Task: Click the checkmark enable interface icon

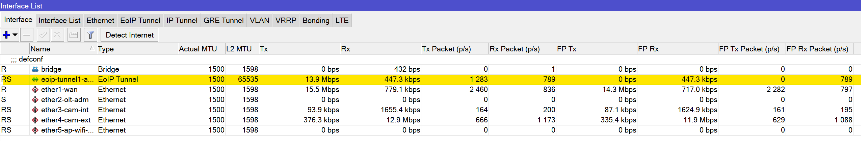Action: [x=43, y=35]
